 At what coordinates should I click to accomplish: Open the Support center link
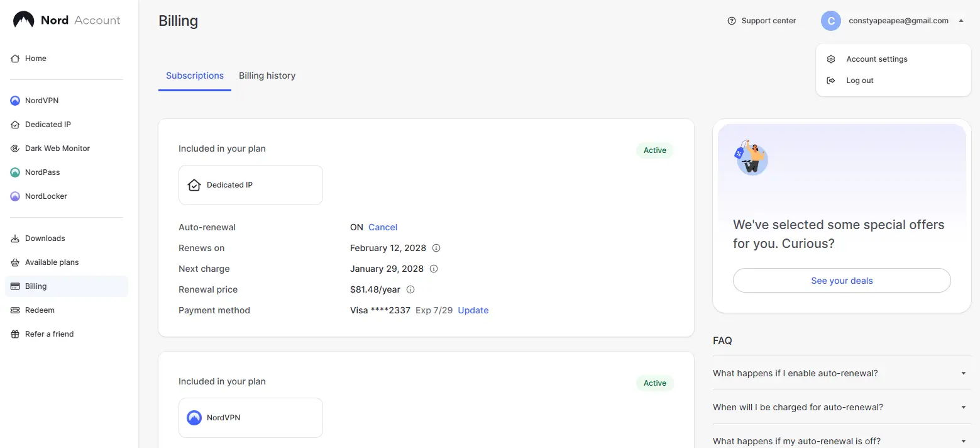tap(762, 21)
